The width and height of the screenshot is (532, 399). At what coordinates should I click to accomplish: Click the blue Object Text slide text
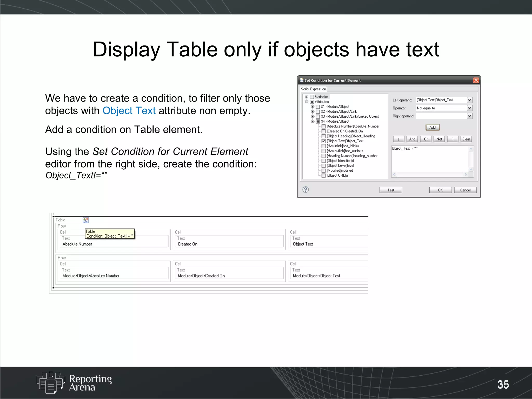tap(129, 111)
